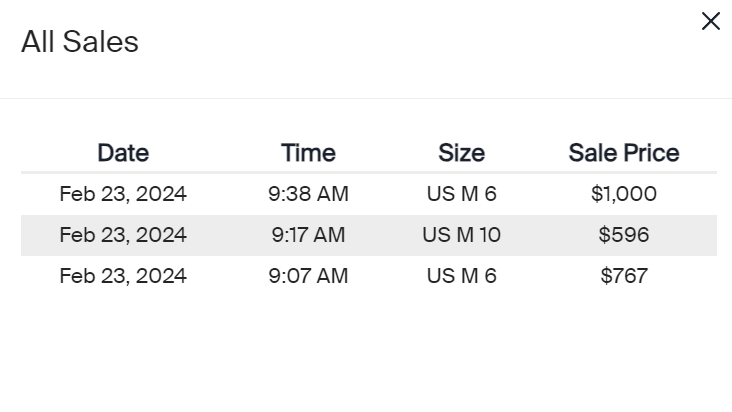Screen dimensions: 732x412
Task: Click the 9:17 AM time entry
Action: (x=308, y=235)
